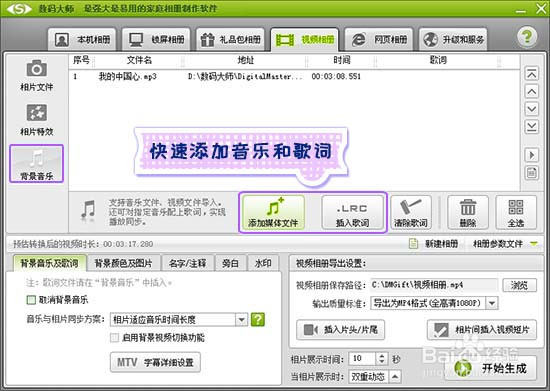The width and height of the screenshot is (550, 391).
Task: Click the green help icon beside sync scheme
Action: tap(258, 319)
